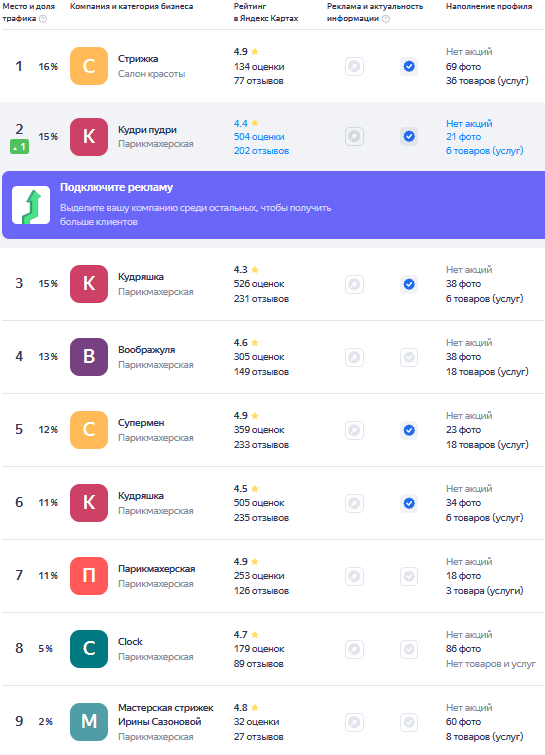Click the Нет товаров и услуг text
545x755 pixels.
coord(491,664)
